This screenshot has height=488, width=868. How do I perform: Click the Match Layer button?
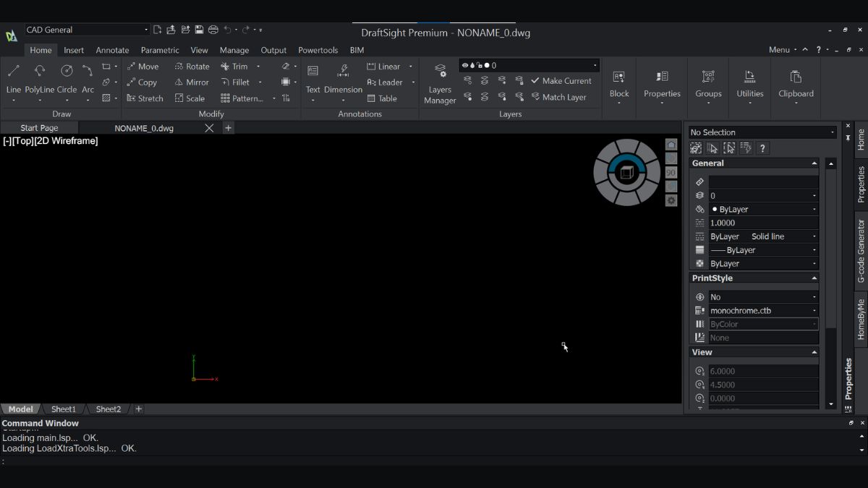pos(558,97)
